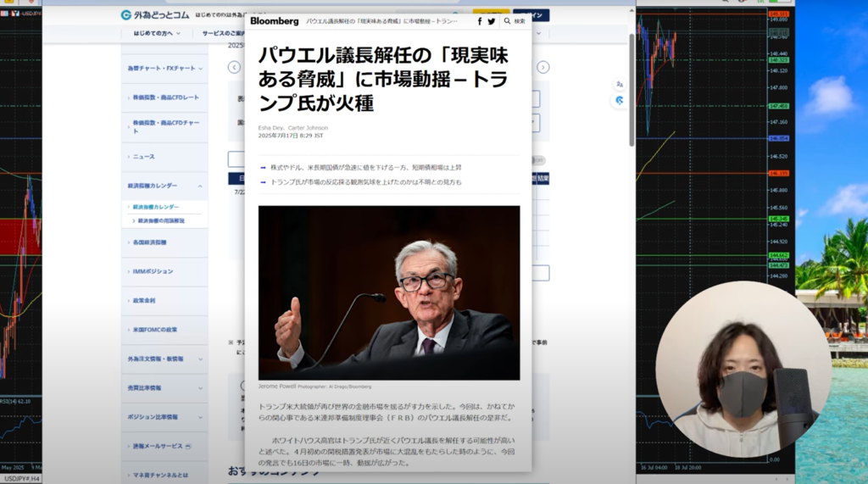Toggle the OFF switch beside the calendar table
This screenshot has height=484, width=868.
click(x=538, y=160)
